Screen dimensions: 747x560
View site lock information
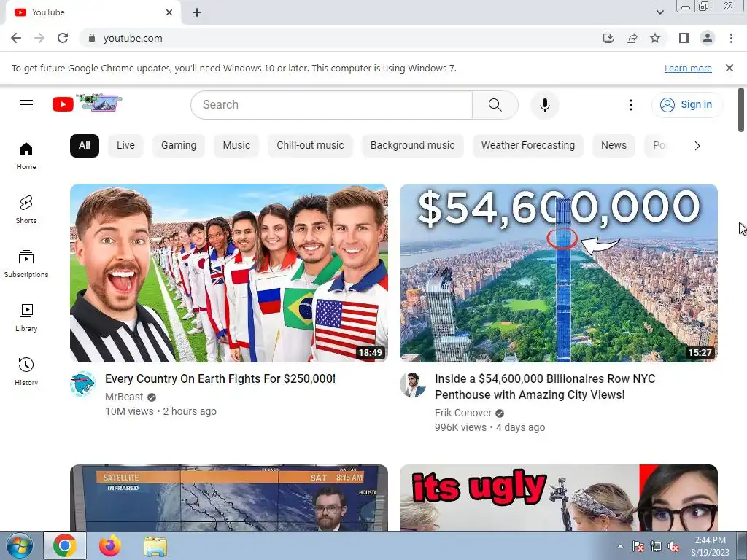pyautogui.click(x=92, y=38)
